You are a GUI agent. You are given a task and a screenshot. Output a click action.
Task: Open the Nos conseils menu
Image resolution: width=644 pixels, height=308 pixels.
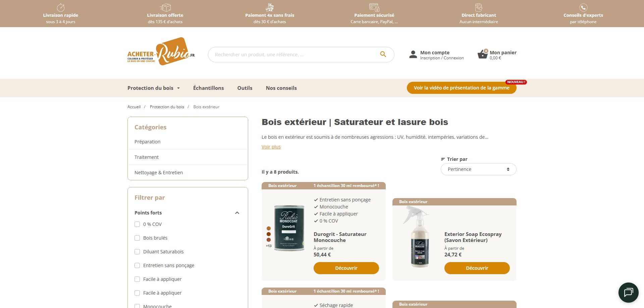click(x=281, y=88)
